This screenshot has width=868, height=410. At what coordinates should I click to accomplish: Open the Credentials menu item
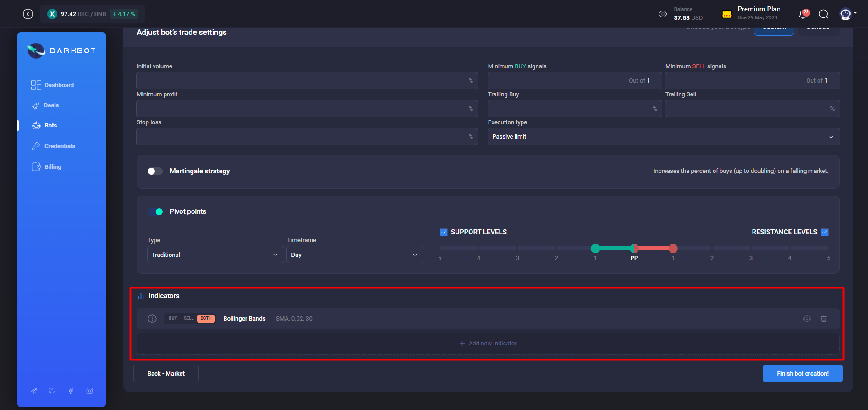[x=60, y=146]
